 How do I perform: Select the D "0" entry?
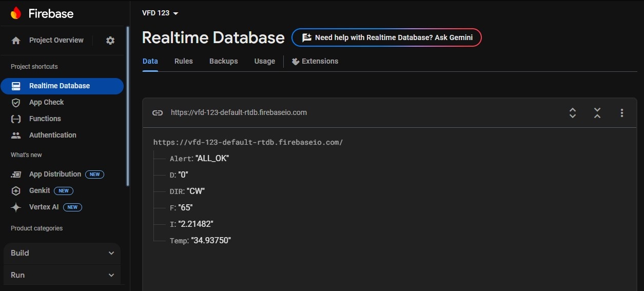coord(179,175)
